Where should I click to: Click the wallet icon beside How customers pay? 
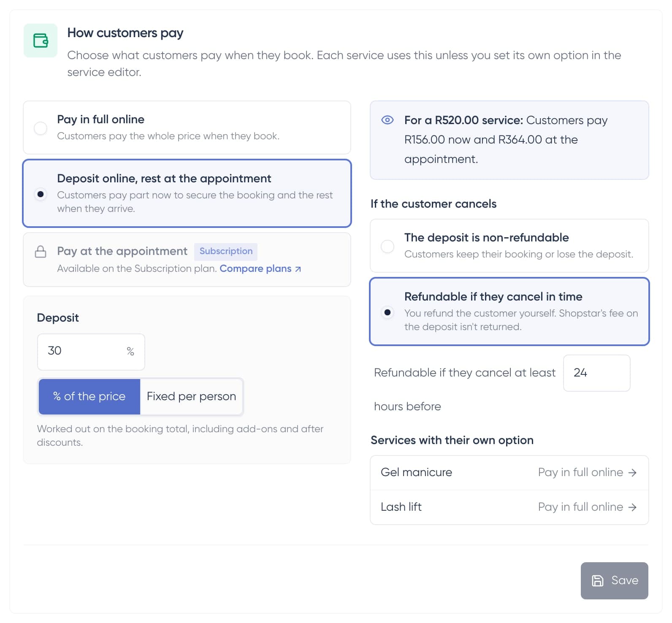(41, 41)
